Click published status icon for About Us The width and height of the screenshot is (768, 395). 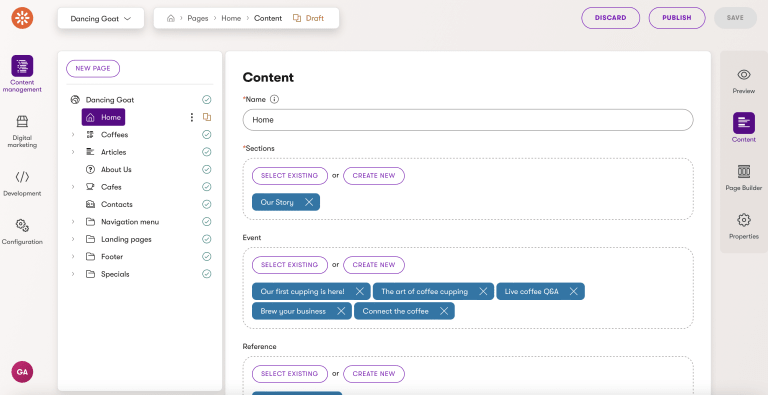207,170
